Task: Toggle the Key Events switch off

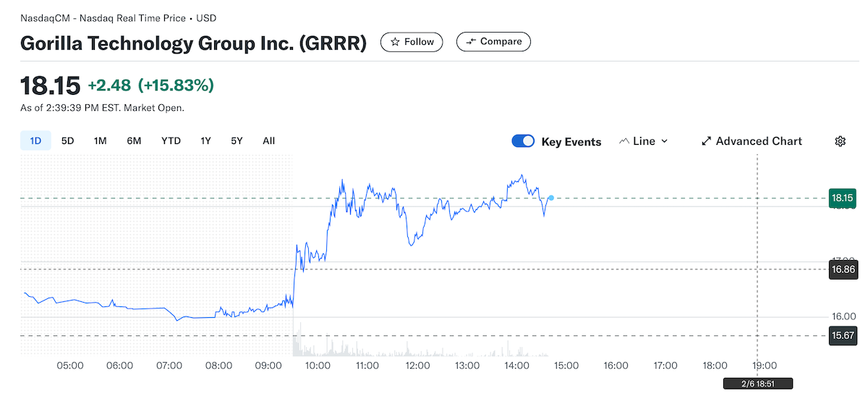Action: point(523,141)
